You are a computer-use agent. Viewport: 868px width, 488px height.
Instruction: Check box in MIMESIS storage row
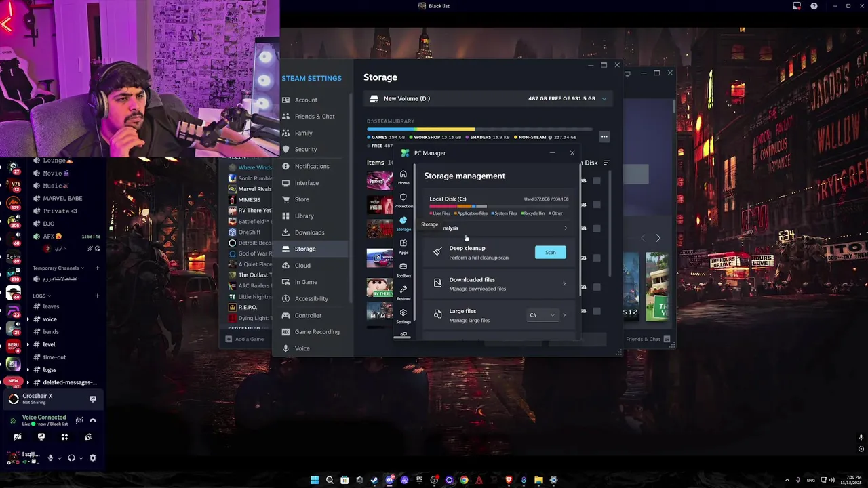click(x=597, y=311)
